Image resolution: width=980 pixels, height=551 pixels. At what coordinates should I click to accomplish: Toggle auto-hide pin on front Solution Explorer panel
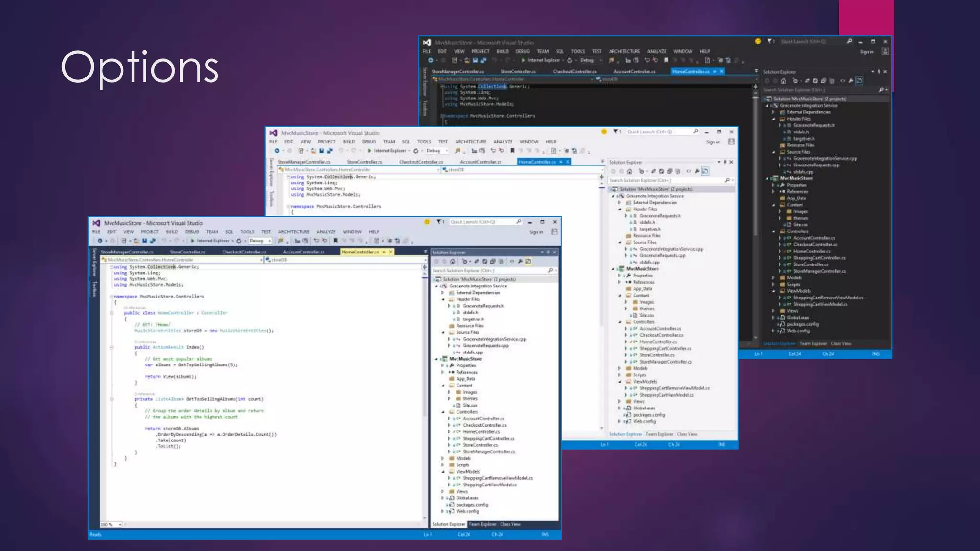(548, 252)
